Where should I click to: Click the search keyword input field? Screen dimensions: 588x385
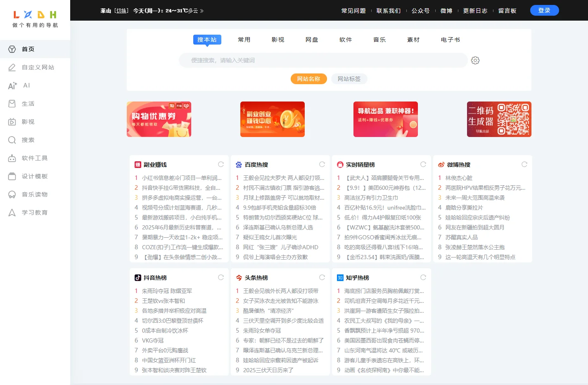pyautogui.click(x=323, y=60)
